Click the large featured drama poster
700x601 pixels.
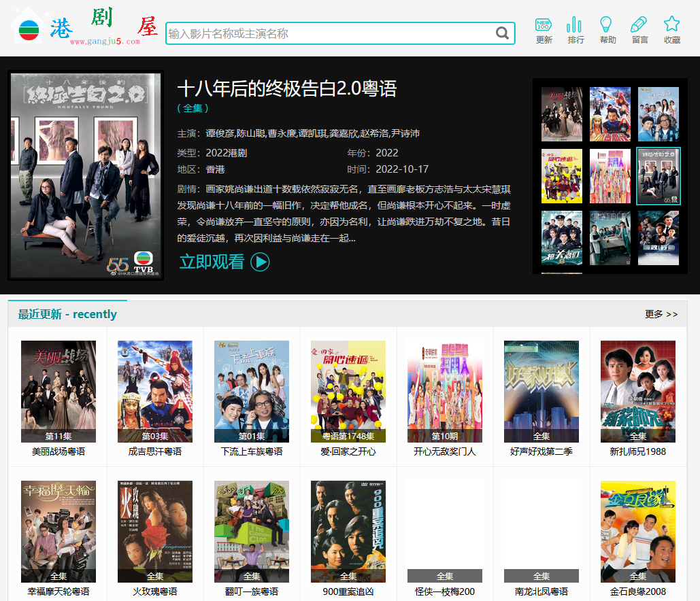[x=86, y=175]
